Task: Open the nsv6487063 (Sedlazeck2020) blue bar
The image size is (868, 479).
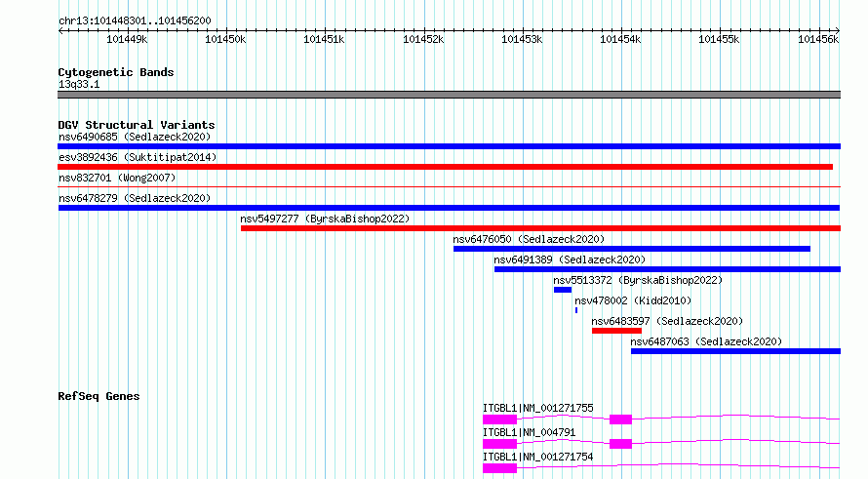Action: coord(735,351)
